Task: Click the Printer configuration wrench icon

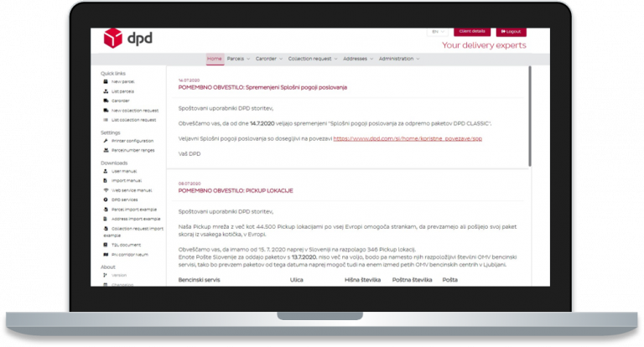Action: (x=106, y=141)
